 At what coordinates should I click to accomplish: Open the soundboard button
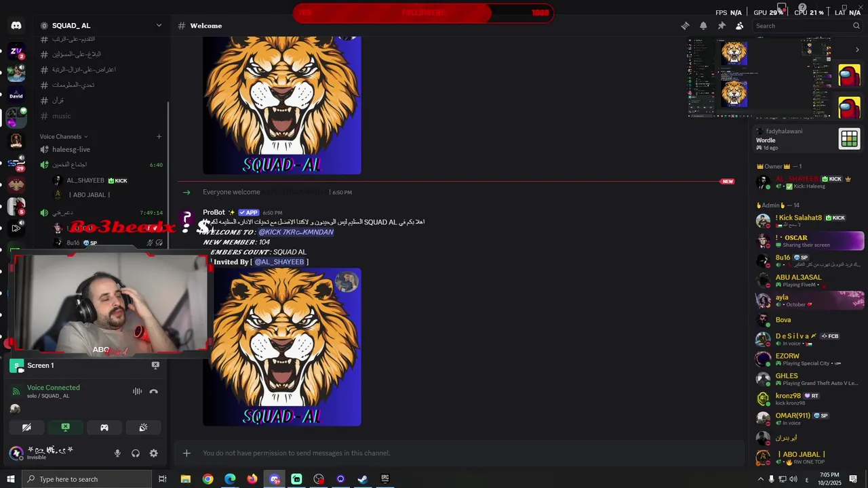tap(143, 428)
